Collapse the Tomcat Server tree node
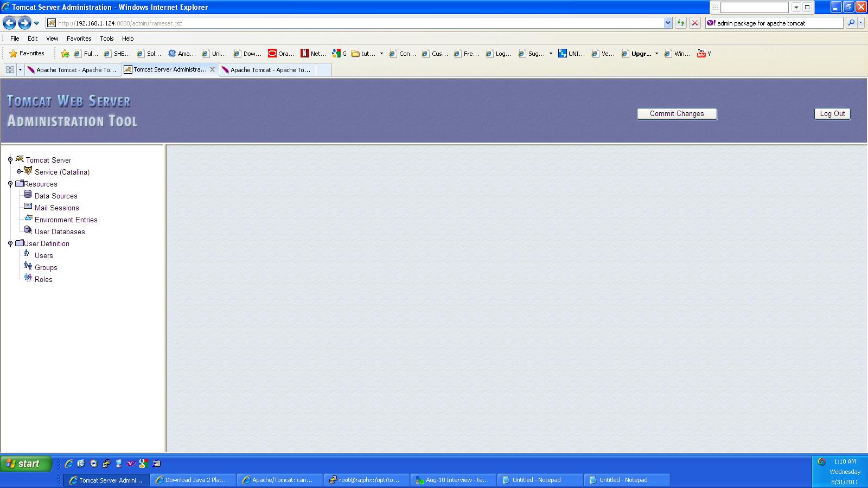This screenshot has width=868, height=488. [x=10, y=160]
